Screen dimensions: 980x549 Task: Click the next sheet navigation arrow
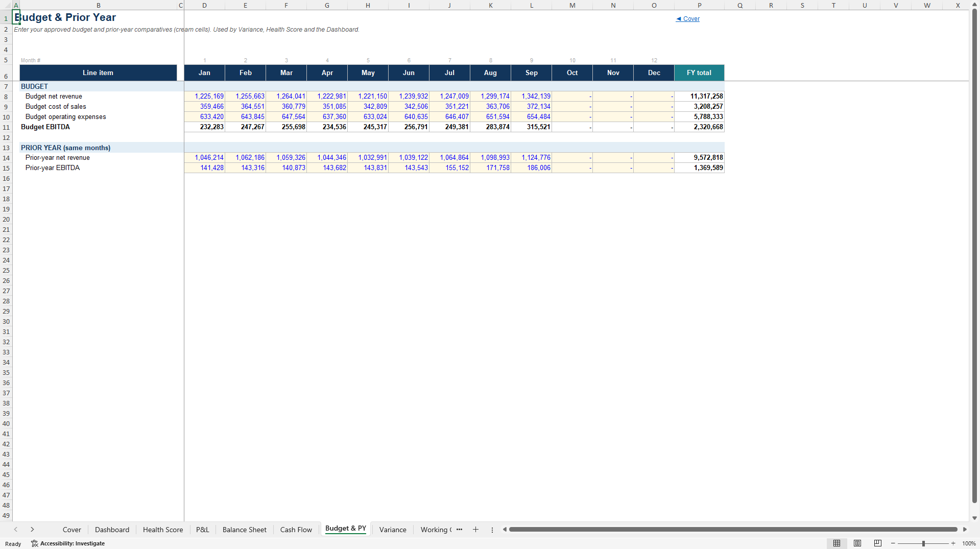point(32,530)
